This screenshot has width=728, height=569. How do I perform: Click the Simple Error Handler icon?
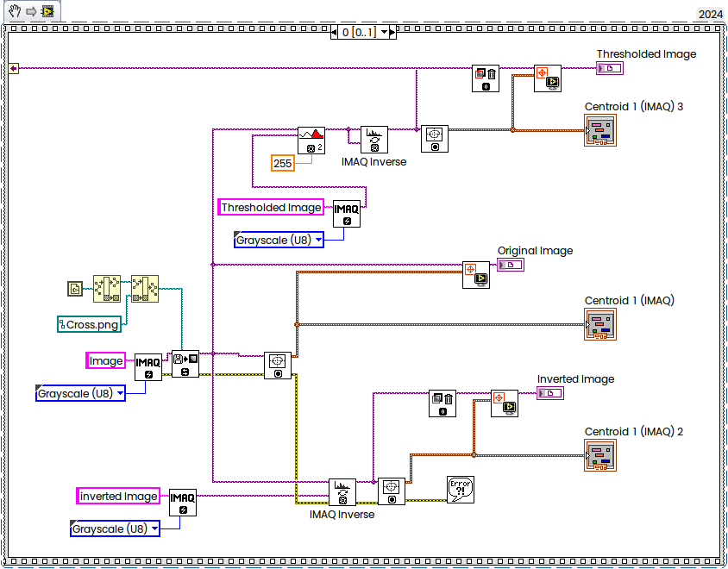pos(461,489)
